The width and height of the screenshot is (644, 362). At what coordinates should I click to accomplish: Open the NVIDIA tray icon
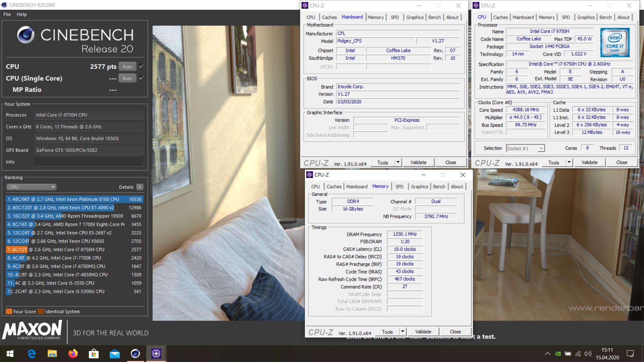coord(557,354)
